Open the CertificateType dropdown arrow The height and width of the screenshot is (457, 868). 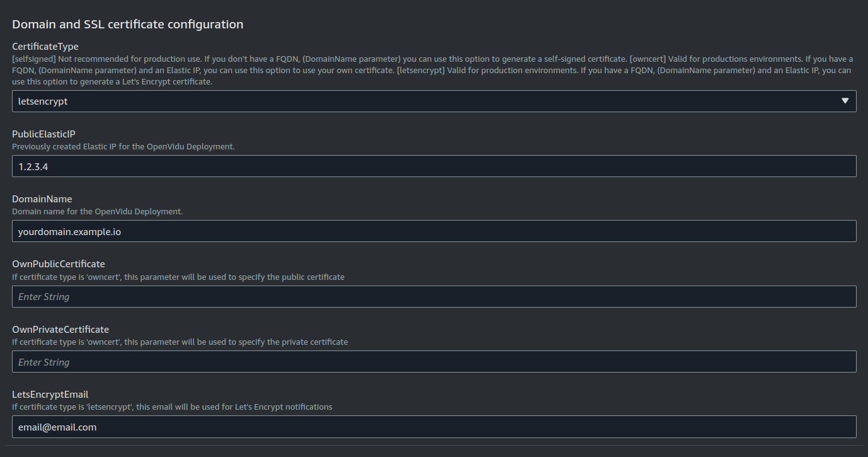click(845, 101)
